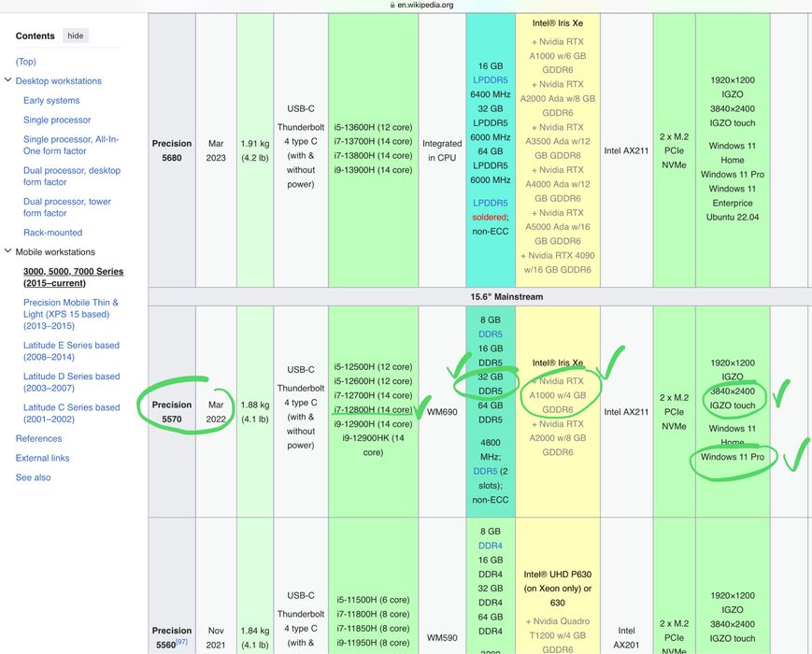Open DDR5 link next to 2 slots
Viewport: 812px width, 654px height.
(x=485, y=471)
